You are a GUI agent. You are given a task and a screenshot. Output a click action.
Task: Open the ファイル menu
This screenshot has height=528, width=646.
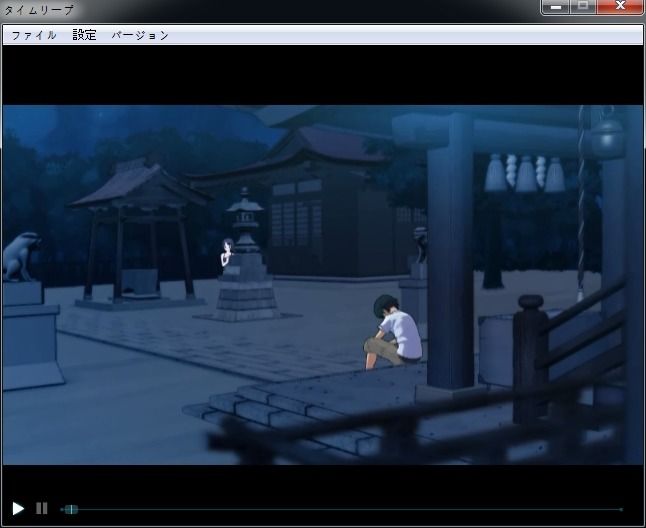click(34, 35)
